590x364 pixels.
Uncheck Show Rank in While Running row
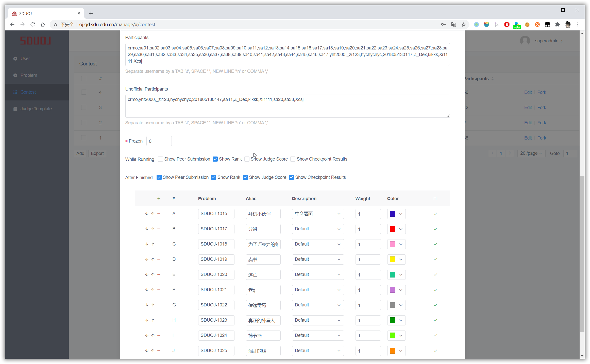pyautogui.click(x=215, y=159)
